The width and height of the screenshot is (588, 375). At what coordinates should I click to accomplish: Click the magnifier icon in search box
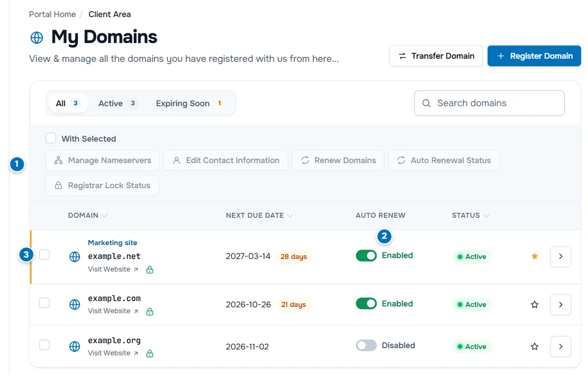[426, 103]
